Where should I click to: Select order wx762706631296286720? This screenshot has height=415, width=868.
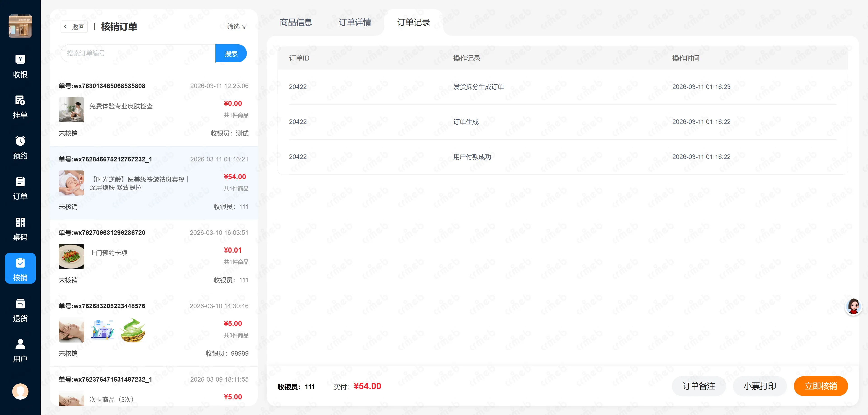(x=154, y=256)
